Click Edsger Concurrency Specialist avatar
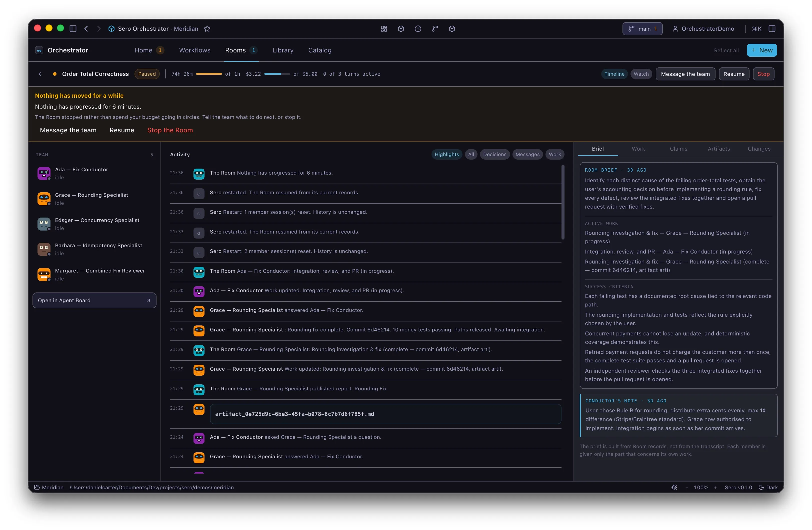This screenshot has width=812, height=530. pyautogui.click(x=44, y=224)
